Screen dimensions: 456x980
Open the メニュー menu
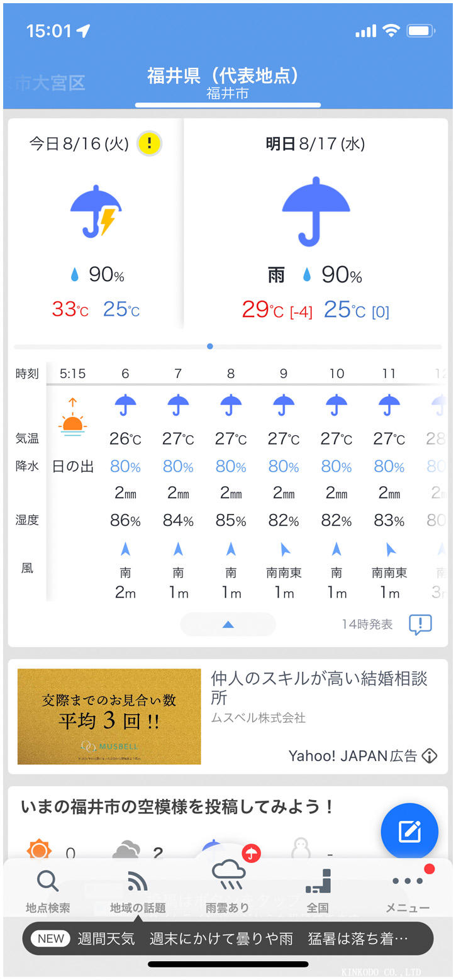coord(408,891)
